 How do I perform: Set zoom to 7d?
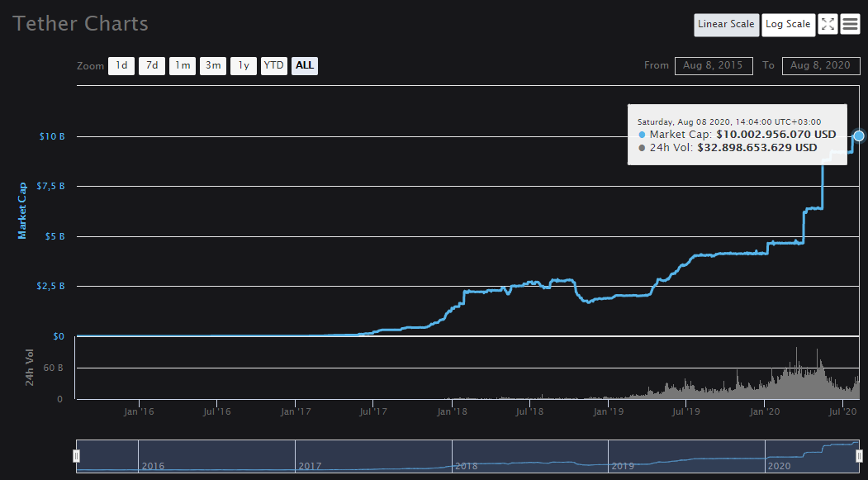point(152,65)
